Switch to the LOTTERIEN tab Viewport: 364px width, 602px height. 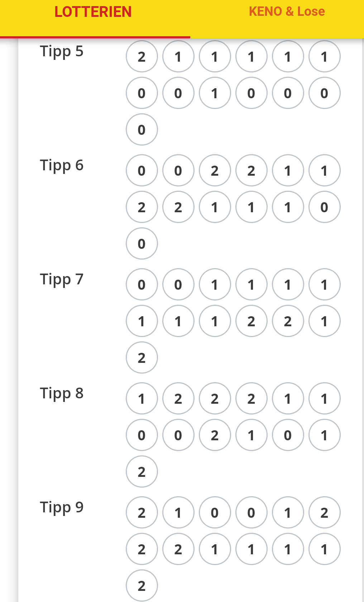(93, 12)
